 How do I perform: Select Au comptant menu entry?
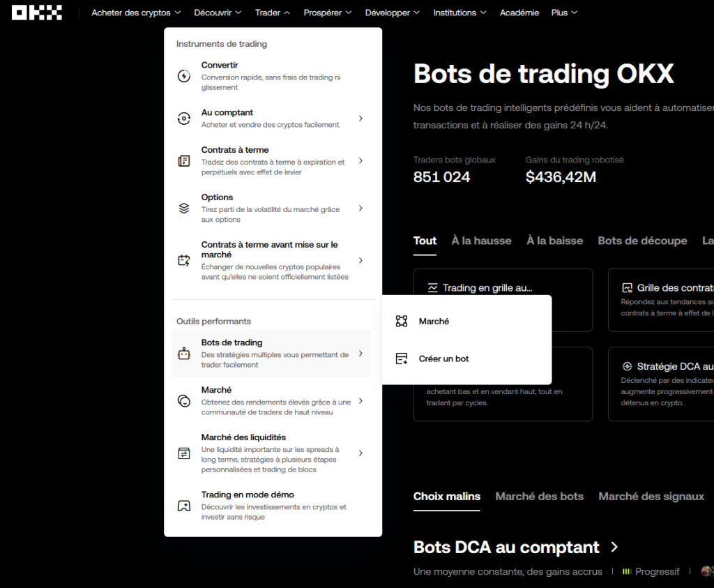click(271, 119)
